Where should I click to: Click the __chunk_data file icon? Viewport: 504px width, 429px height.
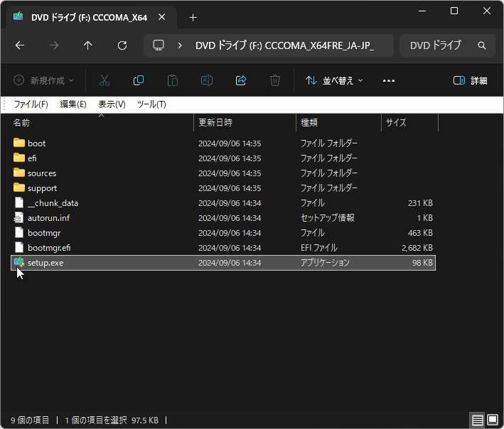click(x=19, y=202)
